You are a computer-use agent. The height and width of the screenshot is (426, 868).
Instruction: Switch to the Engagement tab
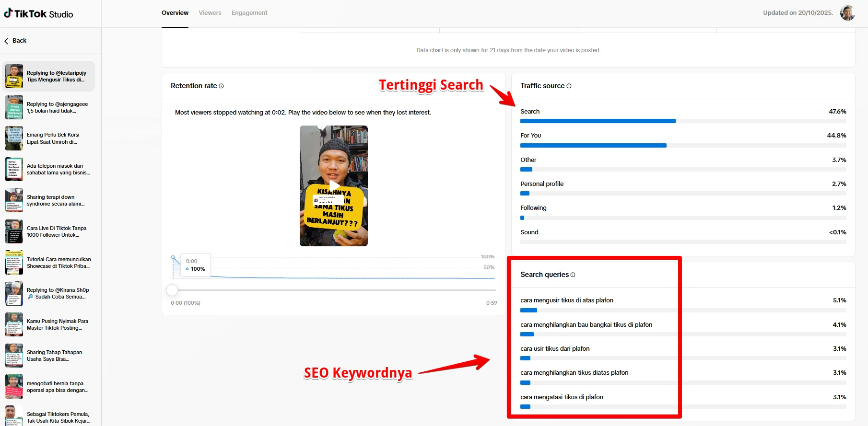249,13
